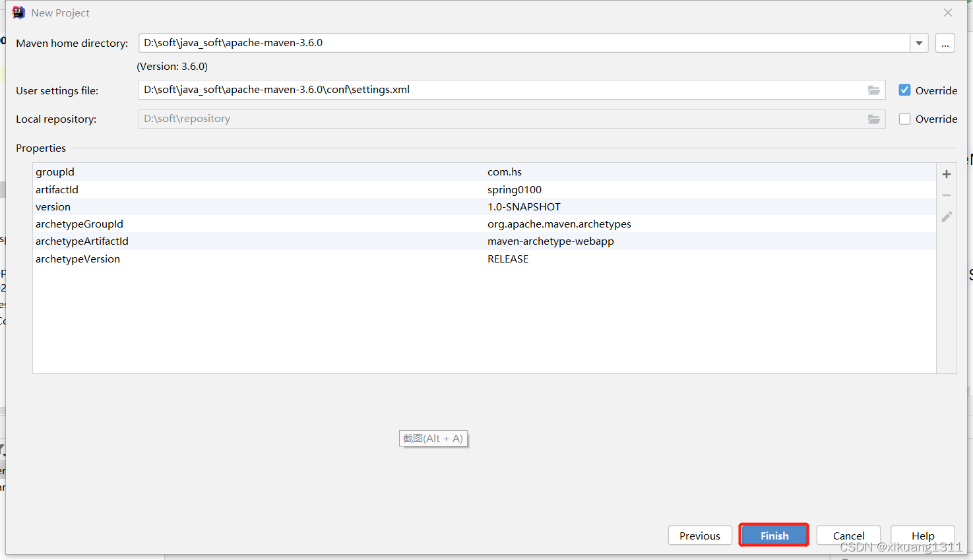Click the com.hs value cell
This screenshot has width=973, height=560.
(x=505, y=172)
